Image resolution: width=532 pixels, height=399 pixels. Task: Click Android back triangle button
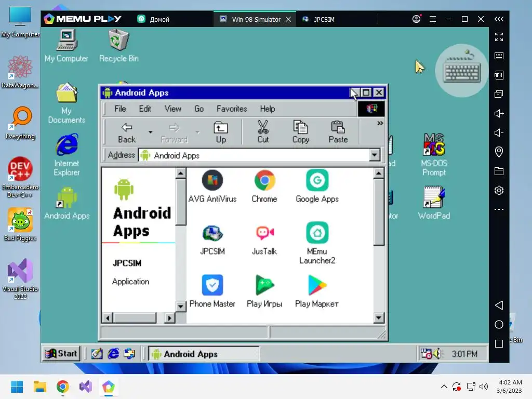click(499, 305)
